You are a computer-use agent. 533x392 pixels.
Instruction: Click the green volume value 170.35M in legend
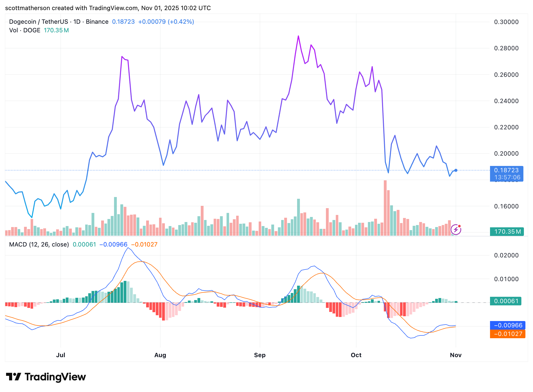56,30
